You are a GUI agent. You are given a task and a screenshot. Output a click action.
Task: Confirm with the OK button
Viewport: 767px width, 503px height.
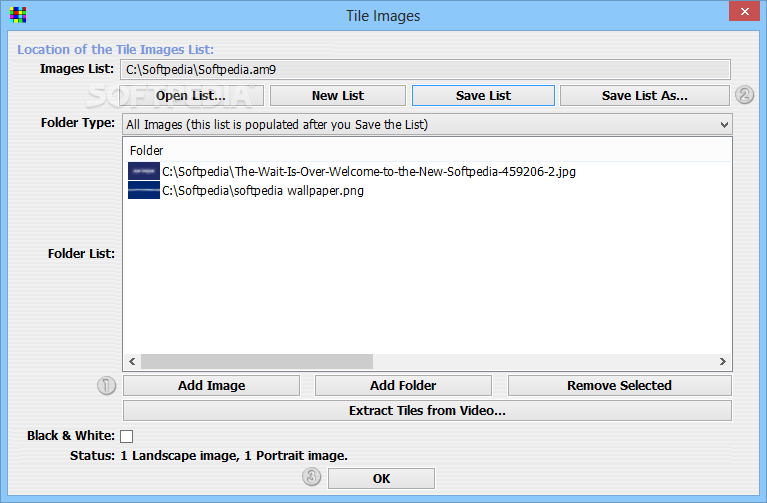point(381,479)
